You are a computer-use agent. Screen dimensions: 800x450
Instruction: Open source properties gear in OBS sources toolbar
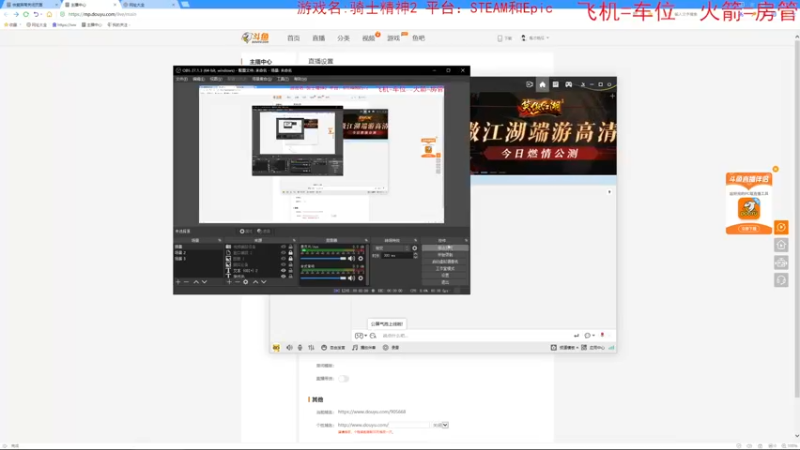click(245, 282)
